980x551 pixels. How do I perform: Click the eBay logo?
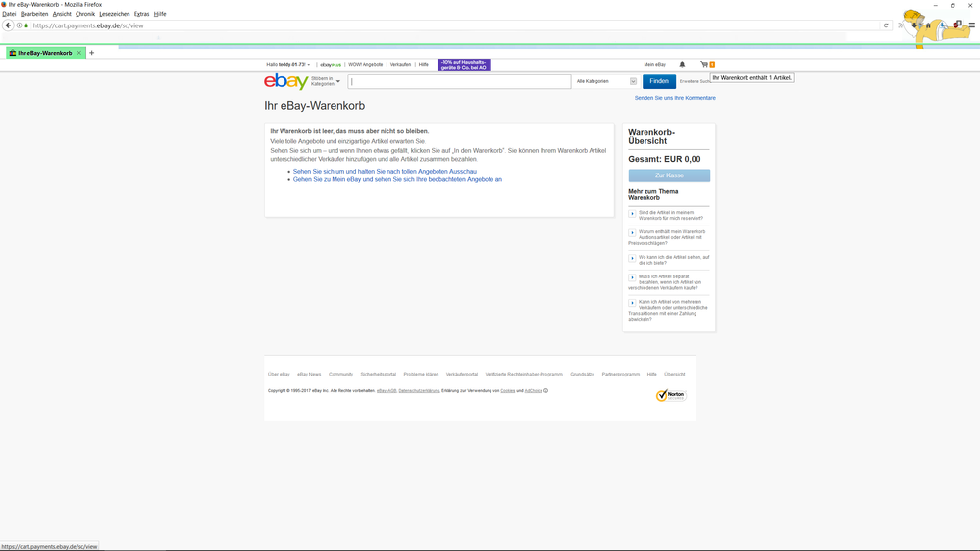pyautogui.click(x=285, y=81)
